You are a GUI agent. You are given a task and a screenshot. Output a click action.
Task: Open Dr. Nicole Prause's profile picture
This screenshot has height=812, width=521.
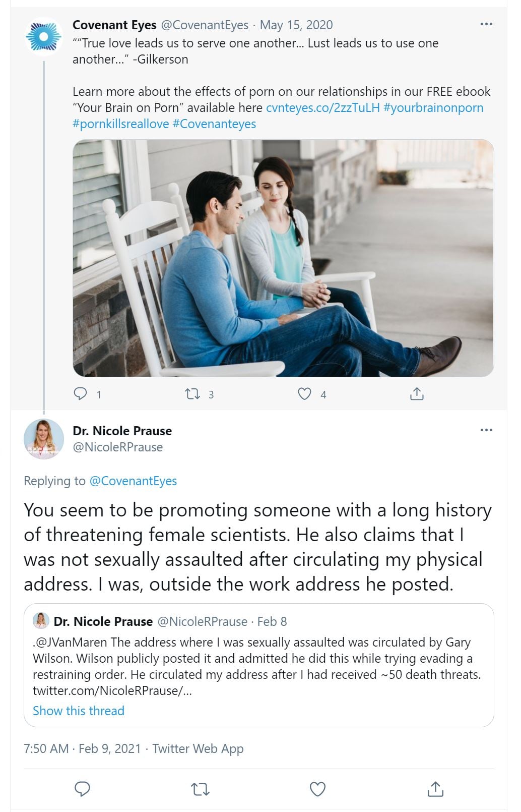pyautogui.click(x=44, y=439)
